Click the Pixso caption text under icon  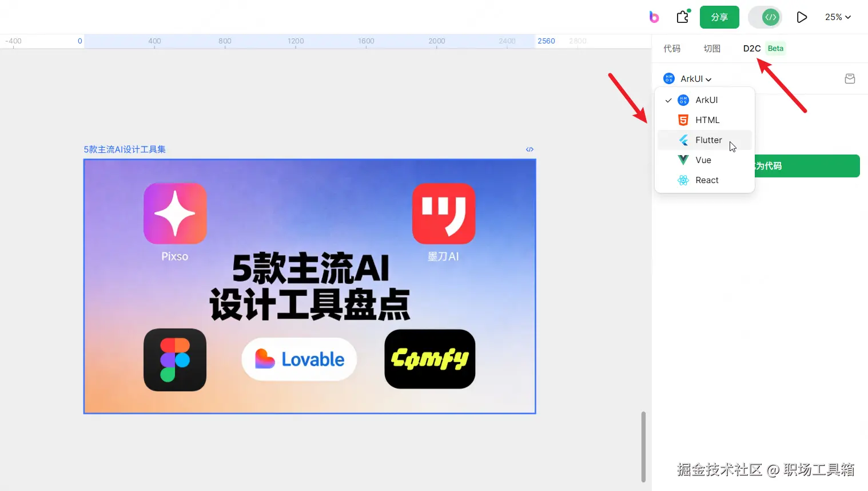[175, 256]
